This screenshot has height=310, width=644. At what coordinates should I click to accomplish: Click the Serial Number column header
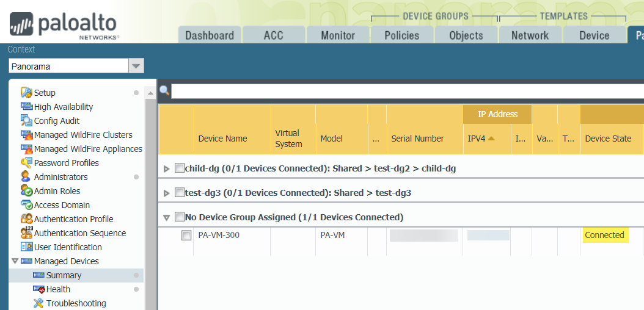click(x=425, y=139)
